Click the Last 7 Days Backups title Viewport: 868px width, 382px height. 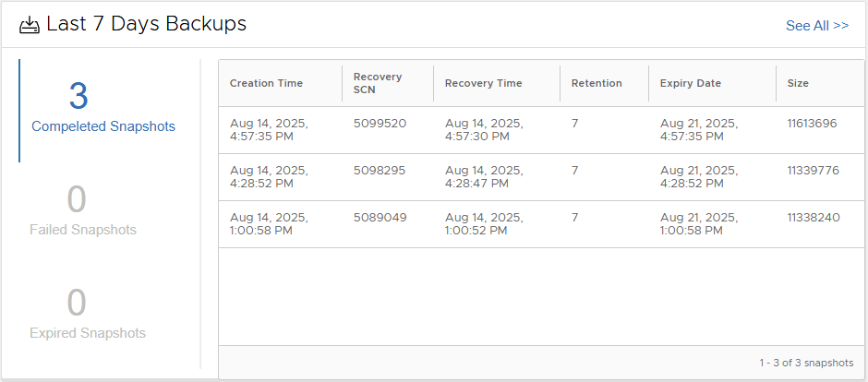(146, 25)
